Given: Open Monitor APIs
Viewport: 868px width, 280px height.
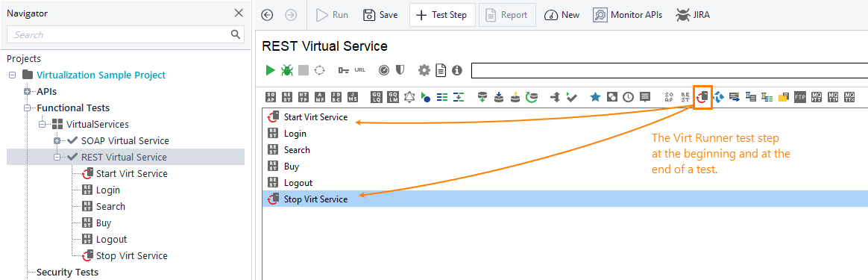Looking at the screenshot, I should pos(627,15).
